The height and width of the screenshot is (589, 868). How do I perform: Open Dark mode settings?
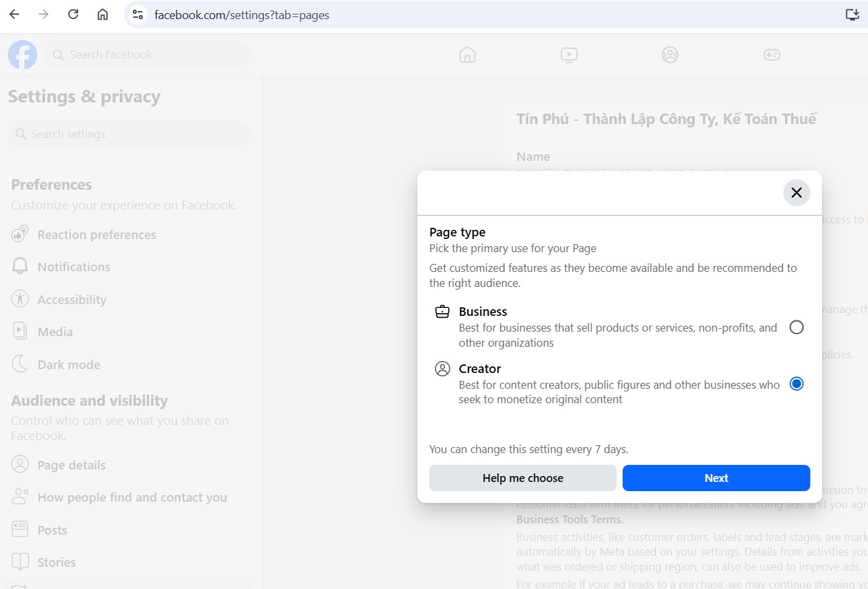(68, 364)
